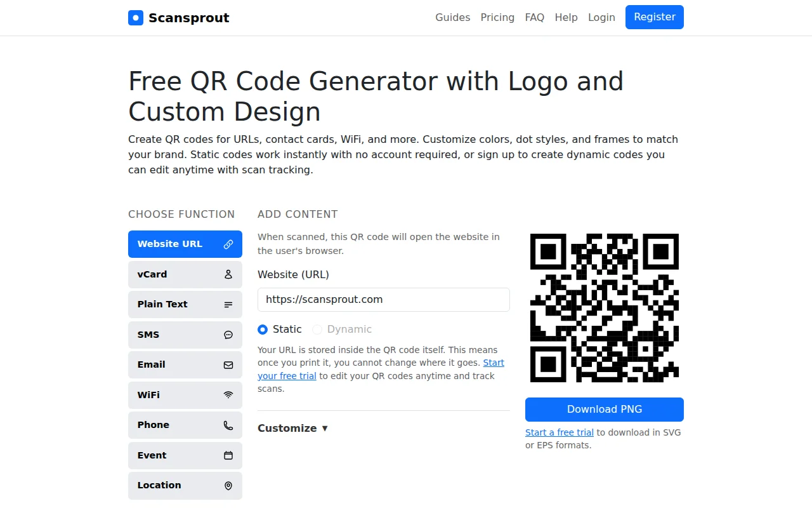This screenshot has height=508, width=812.
Task: Click the wireless signal icon on WiFi
Action: click(228, 396)
